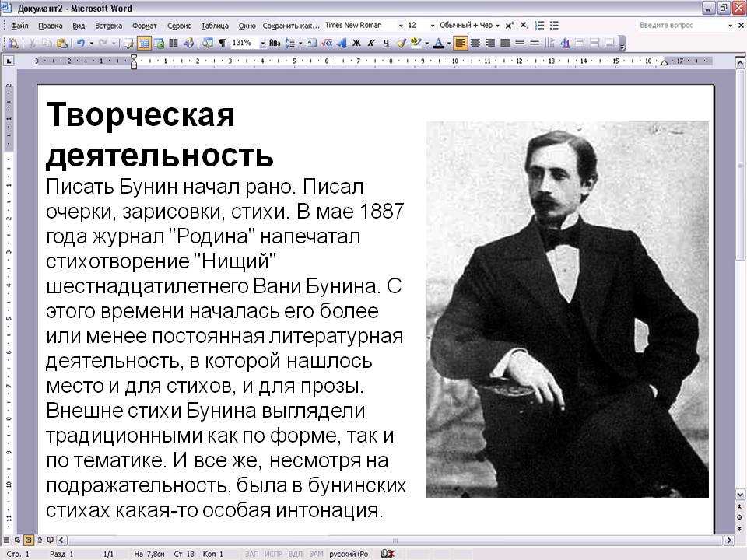Click the Change Case Aa icon
Screen dimensions: 747x560
tap(275, 43)
